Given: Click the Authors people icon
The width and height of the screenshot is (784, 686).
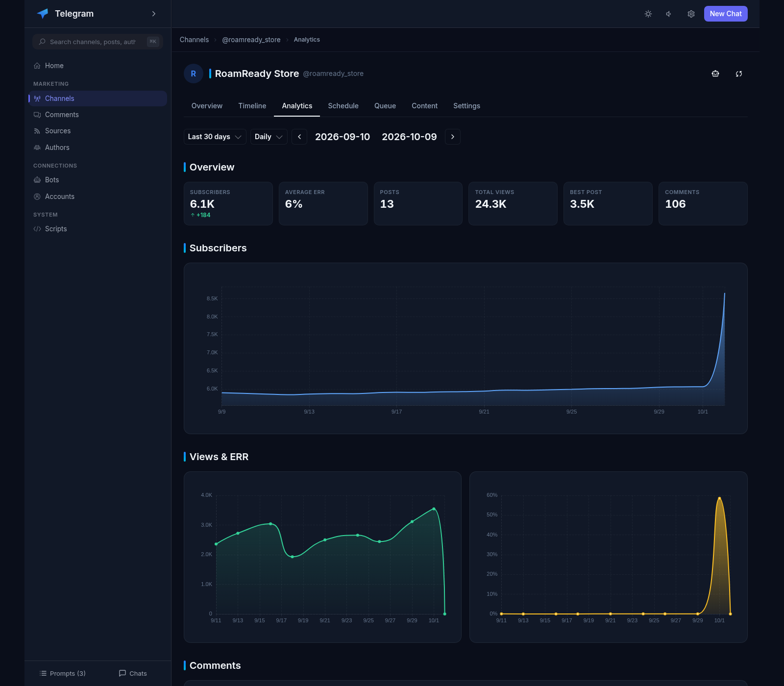Looking at the screenshot, I should 37,147.
